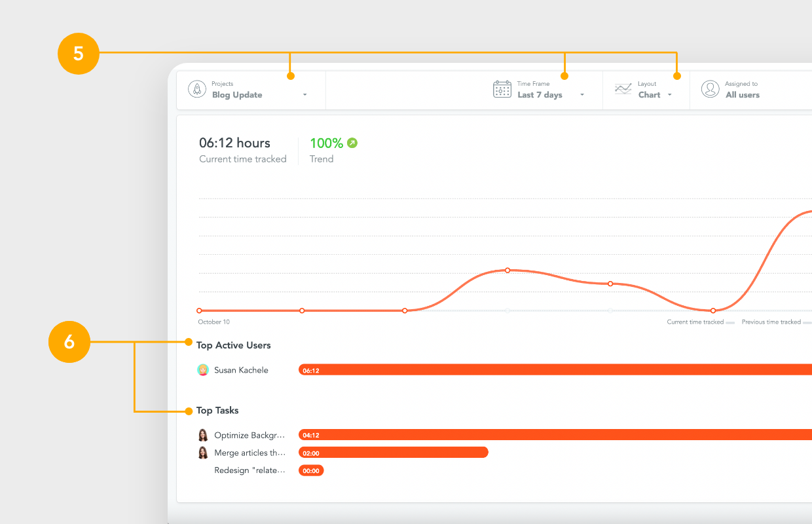The image size is (812, 524).
Task: Click the line chart Layout icon
Action: [x=623, y=89]
